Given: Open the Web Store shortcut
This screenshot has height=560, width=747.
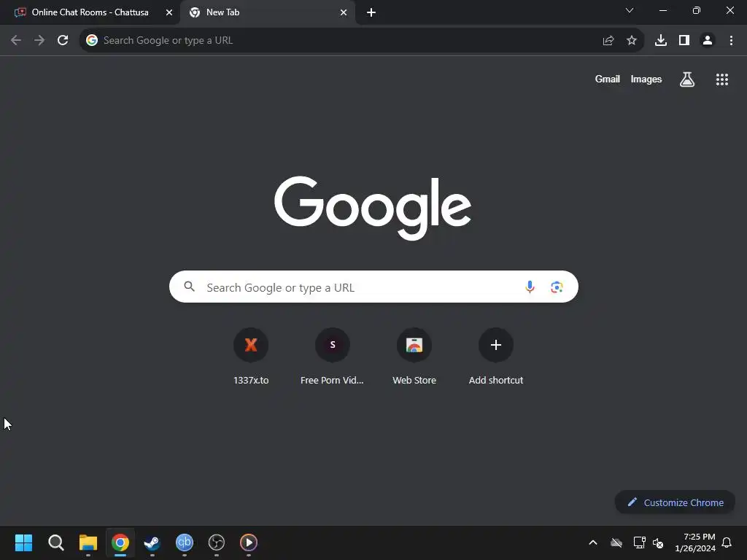Looking at the screenshot, I should pyautogui.click(x=414, y=356).
